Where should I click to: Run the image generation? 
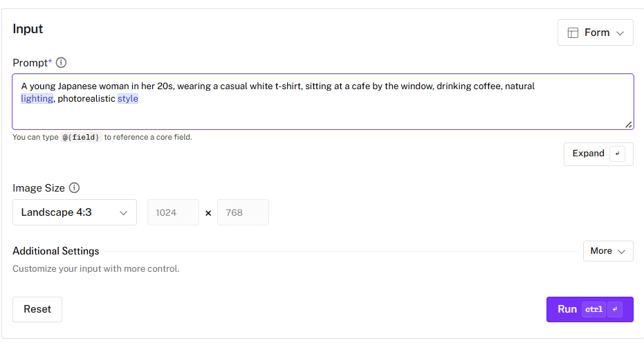pos(567,309)
